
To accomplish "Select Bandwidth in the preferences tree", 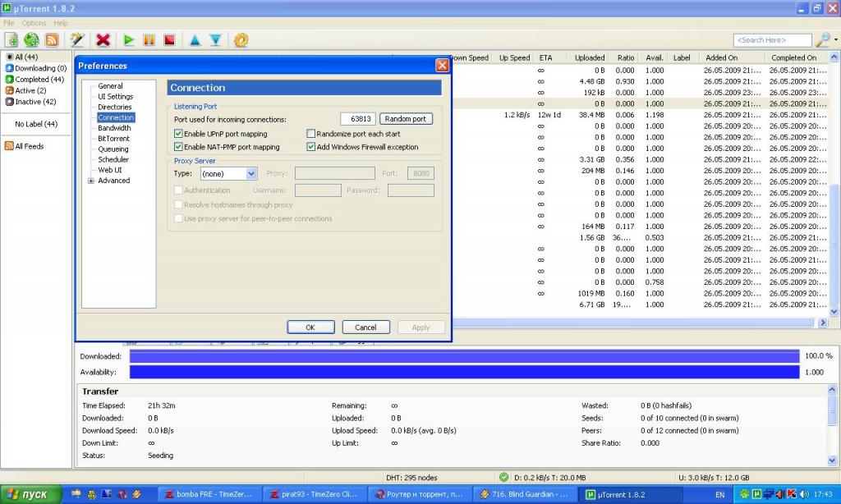I will point(114,128).
